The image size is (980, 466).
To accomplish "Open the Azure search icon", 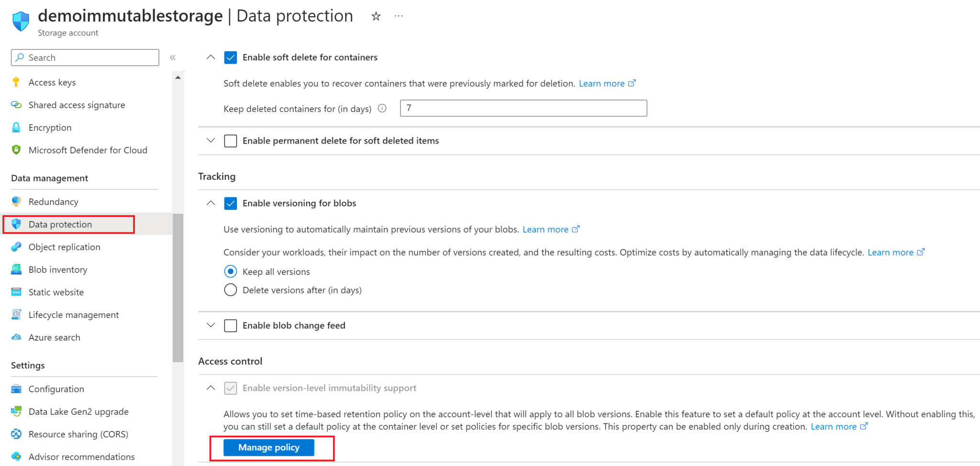I will (x=17, y=337).
